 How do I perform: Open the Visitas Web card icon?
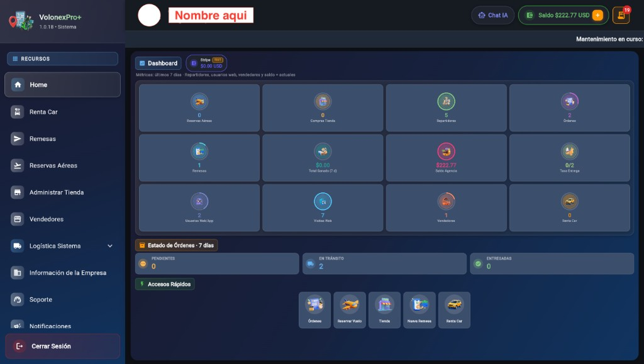(x=323, y=202)
